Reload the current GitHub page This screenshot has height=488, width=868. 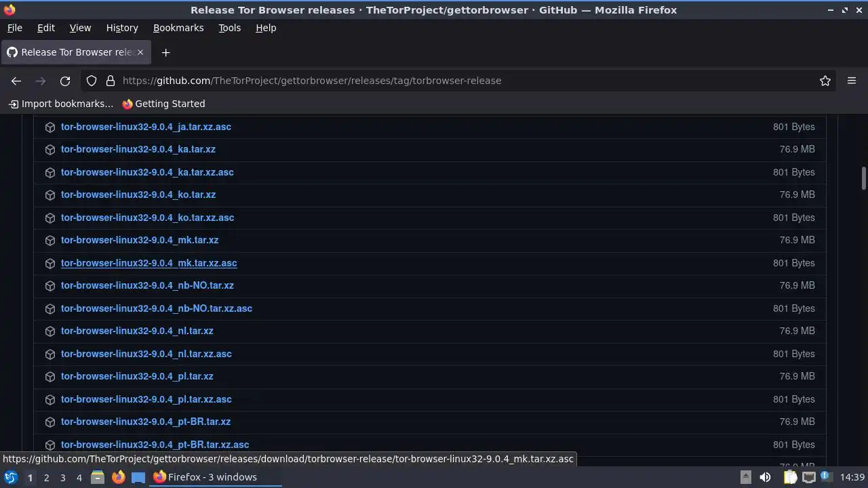pos(65,81)
